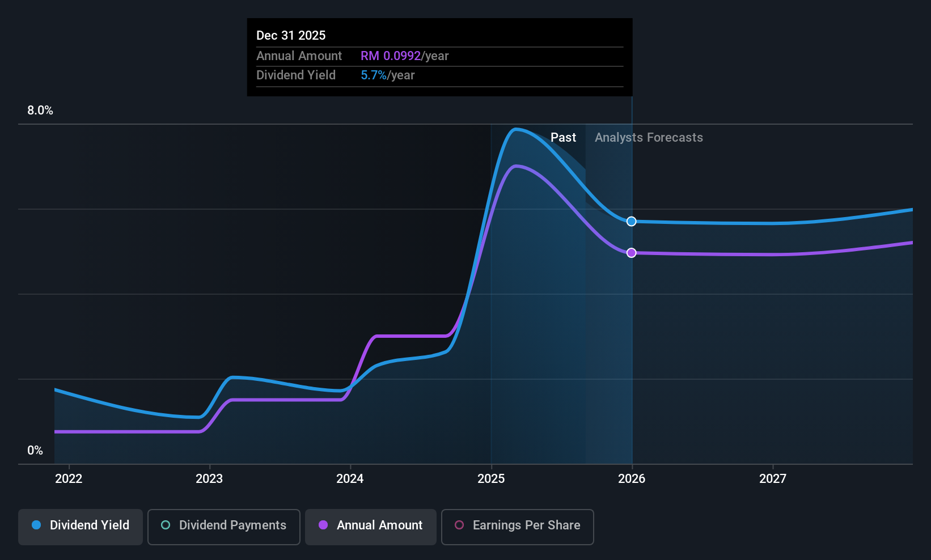
Task: Click the 2022 x-axis label
Action: (x=69, y=479)
